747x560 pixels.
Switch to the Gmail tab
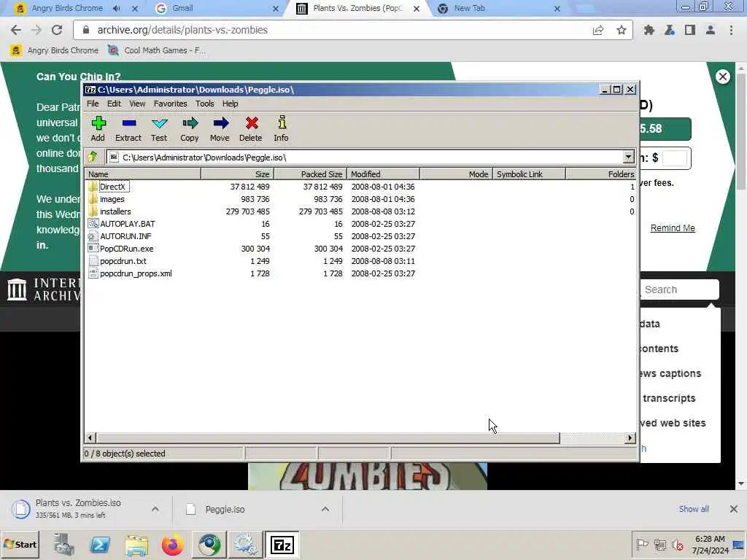[182, 8]
